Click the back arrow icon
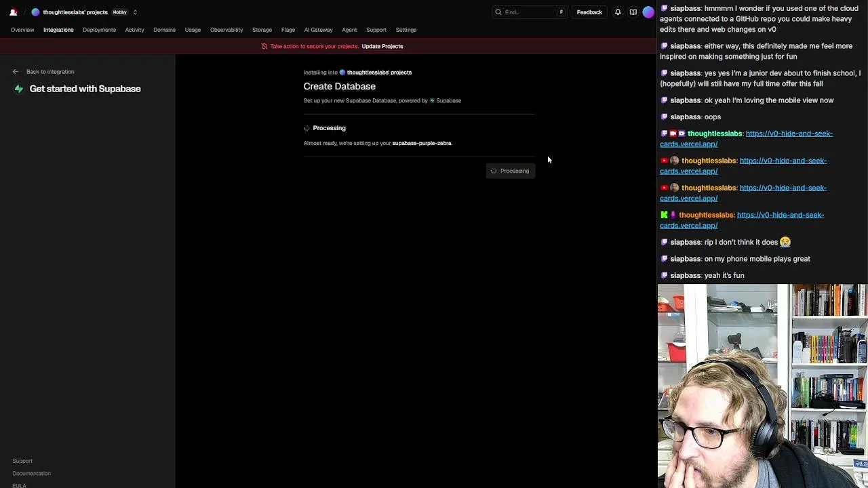The width and height of the screenshot is (868, 488). coord(16,72)
